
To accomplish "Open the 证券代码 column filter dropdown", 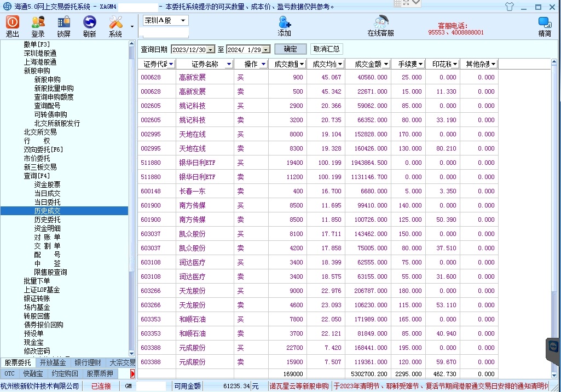I will pos(171,64).
